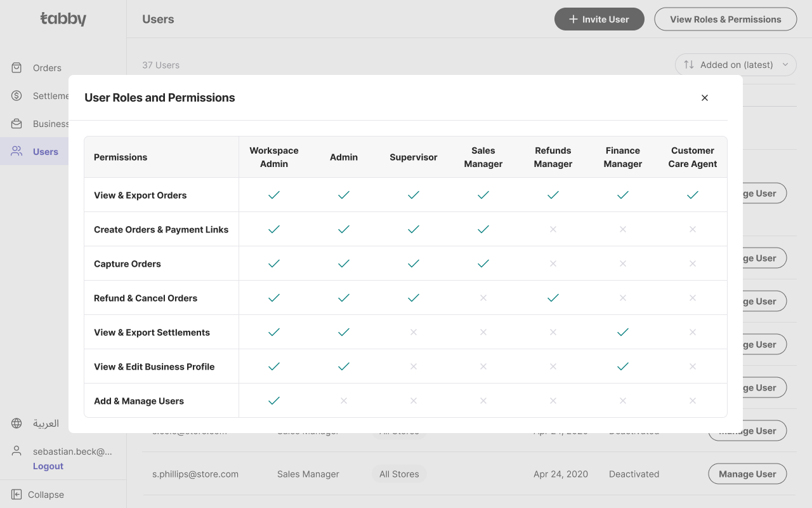Click the Apr 24, 2020 date for s.phillips@store.com
Image resolution: width=812 pixels, height=508 pixels.
pos(561,474)
